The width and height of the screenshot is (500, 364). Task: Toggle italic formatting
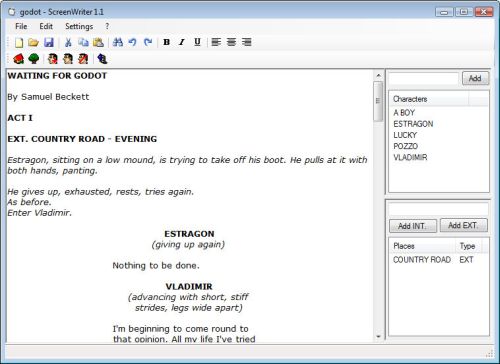[x=182, y=42]
